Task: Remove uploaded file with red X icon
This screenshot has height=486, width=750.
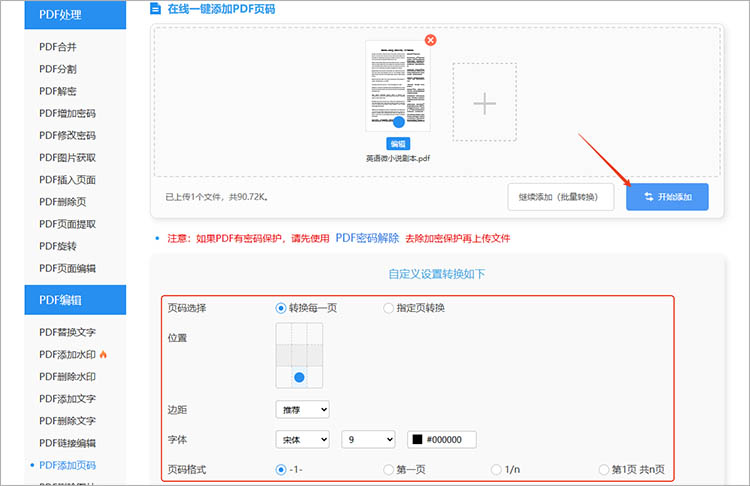Action: pyautogui.click(x=430, y=40)
